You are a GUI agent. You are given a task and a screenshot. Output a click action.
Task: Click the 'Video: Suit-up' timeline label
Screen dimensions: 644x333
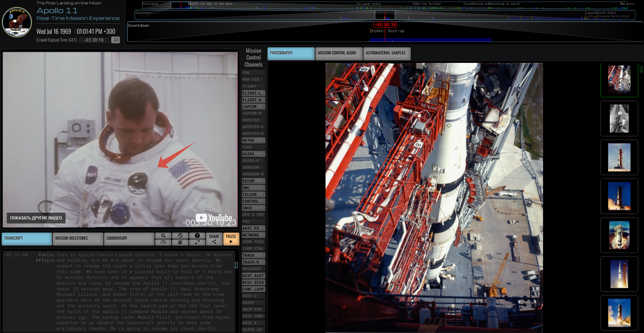coord(388,31)
